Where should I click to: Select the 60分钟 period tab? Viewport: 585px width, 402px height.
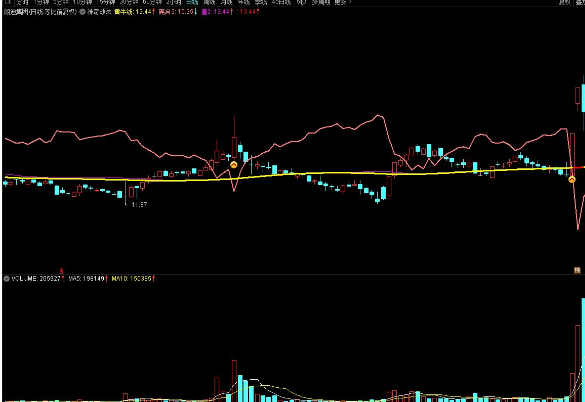click(152, 2)
